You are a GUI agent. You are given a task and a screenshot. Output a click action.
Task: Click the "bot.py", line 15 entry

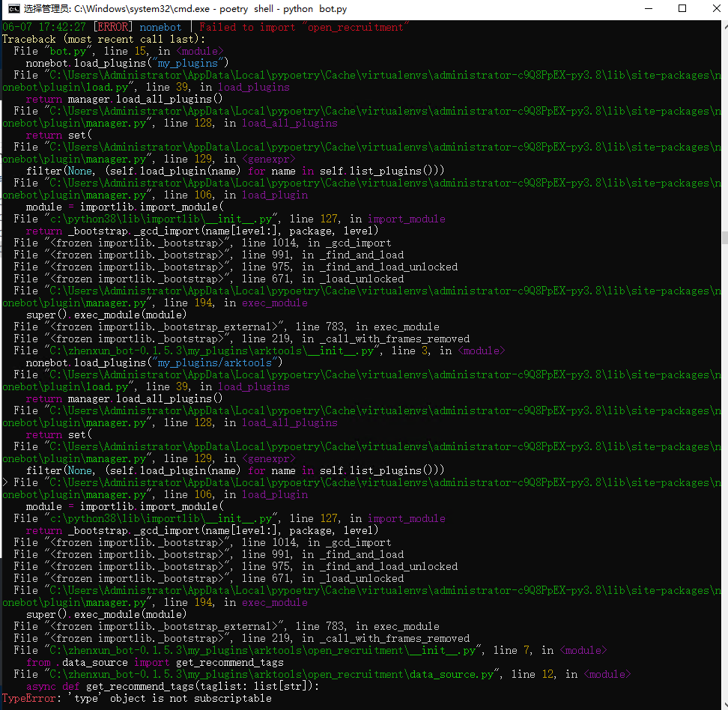pyautogui.click(x=118, y=51)
